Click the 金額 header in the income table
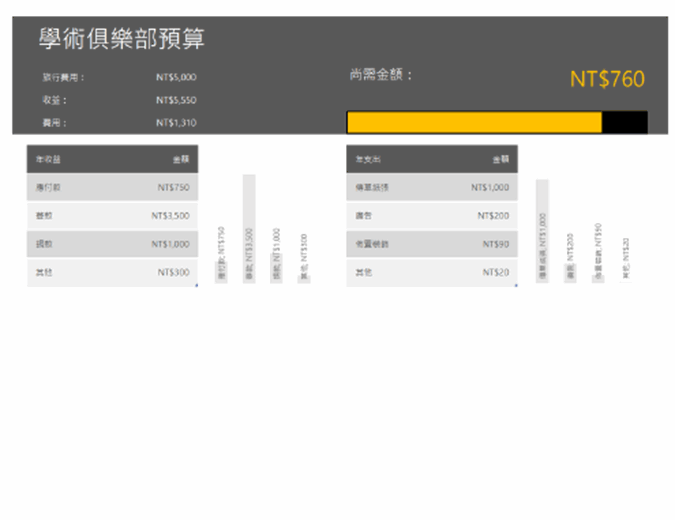Image resolution: width=675 pixels, height=520 pixels. [180, 159]
